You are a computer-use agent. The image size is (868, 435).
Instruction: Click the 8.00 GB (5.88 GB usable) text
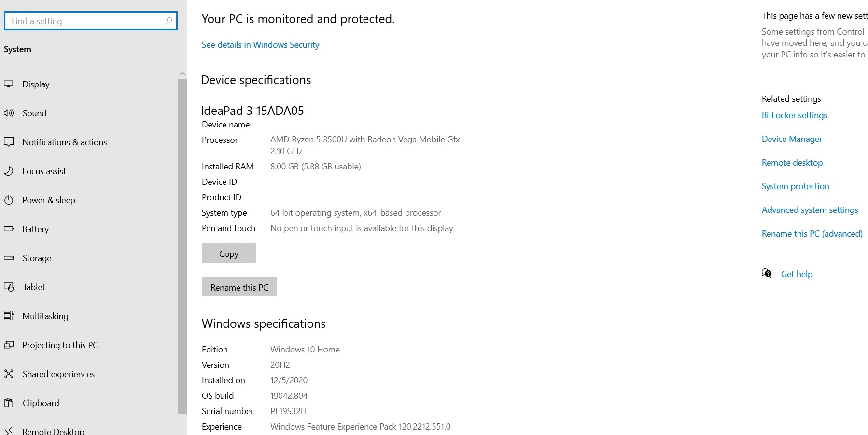[316, 167]
